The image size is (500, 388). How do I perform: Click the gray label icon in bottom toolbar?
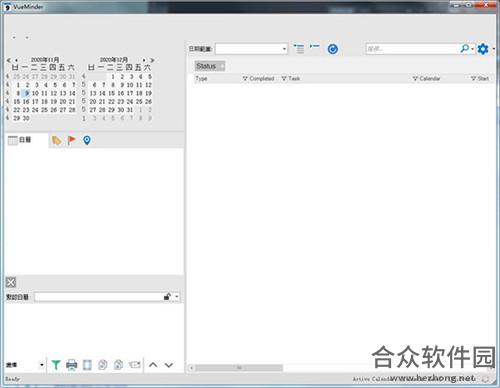135,365
